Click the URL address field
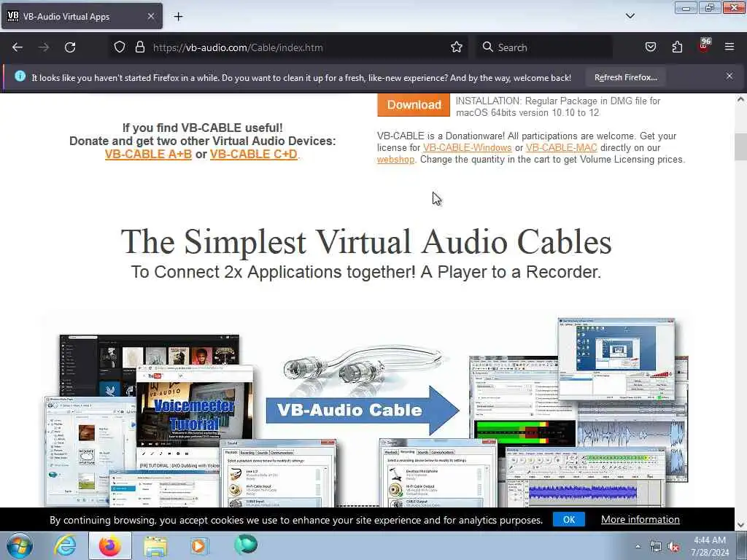Viewport: 747px width, 560px height. pyautogui.click(x=290, y=47)
